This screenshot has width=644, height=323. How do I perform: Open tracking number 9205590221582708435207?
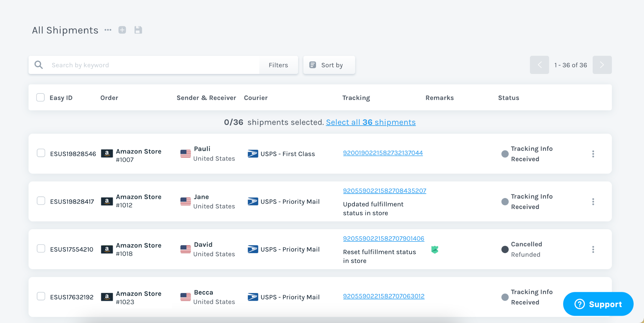[x=385, y=190]
